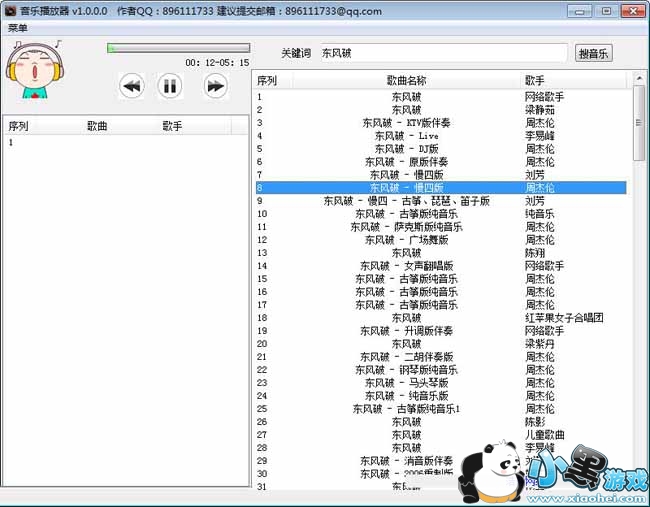This screenshot has width=650, height=507.
Task: Select row 13 东风破 by 陈翔
Action: [x=441, y=253]
